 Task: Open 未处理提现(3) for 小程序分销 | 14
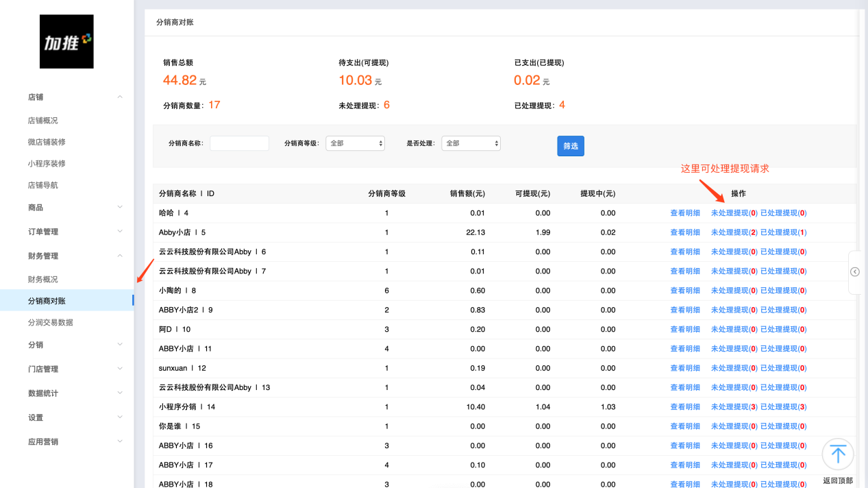pyautogui.click(x=734, y=407)
